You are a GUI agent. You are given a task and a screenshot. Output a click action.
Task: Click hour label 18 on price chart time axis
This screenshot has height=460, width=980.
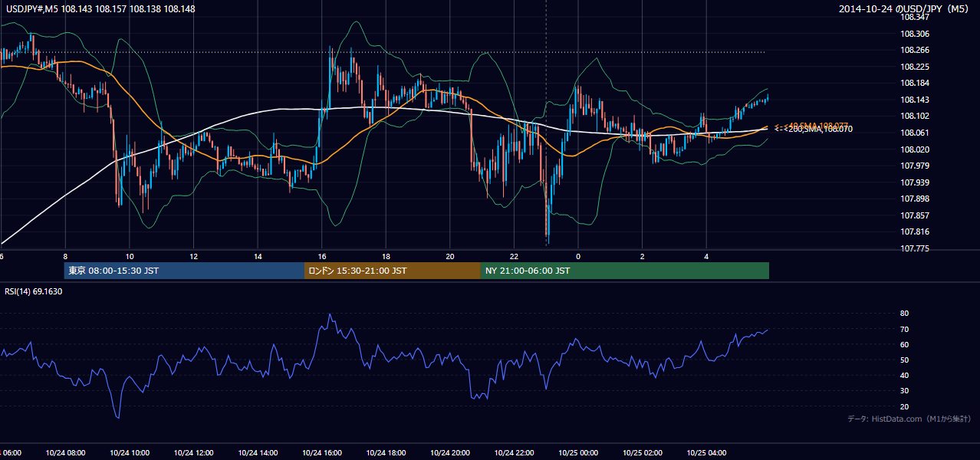point(386,256)
